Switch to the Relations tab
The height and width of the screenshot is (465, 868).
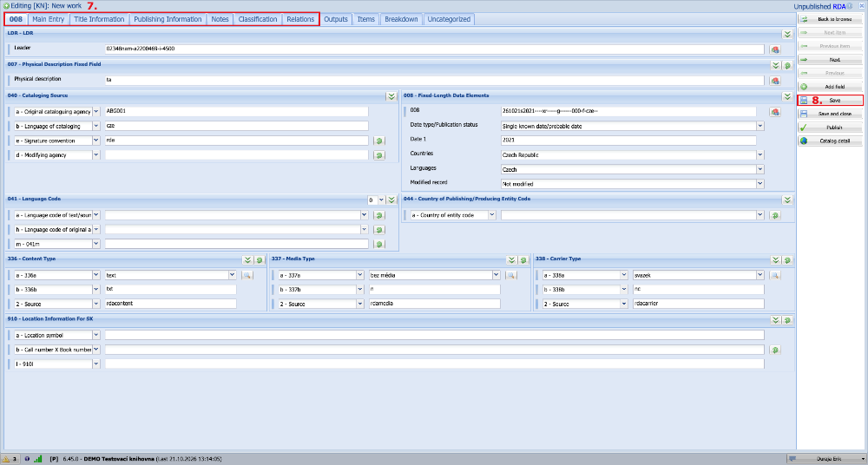[300, 19]
